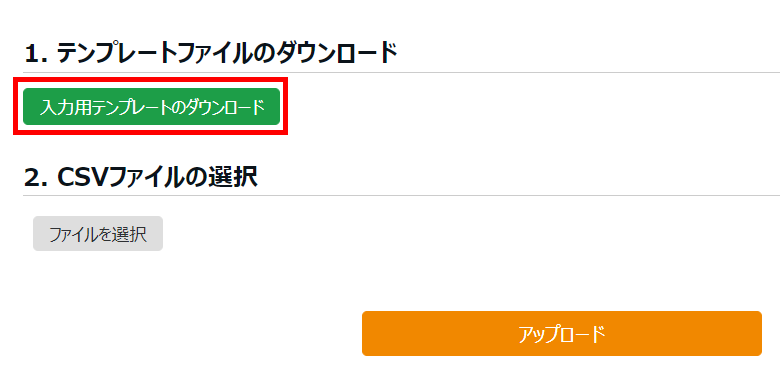The height and width of the screenshot is (385, 780).
Task: Click the number 2. in second heading
Action: (x=37, y=177)
